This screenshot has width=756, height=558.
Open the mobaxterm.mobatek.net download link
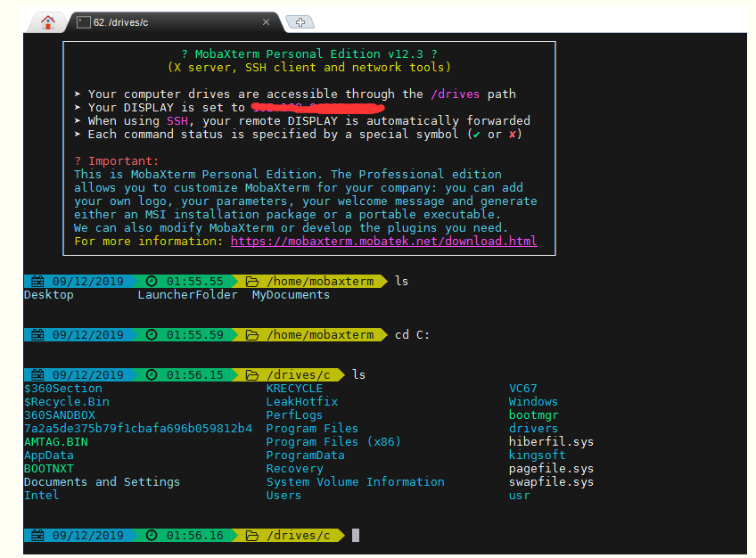coord(383,241)
